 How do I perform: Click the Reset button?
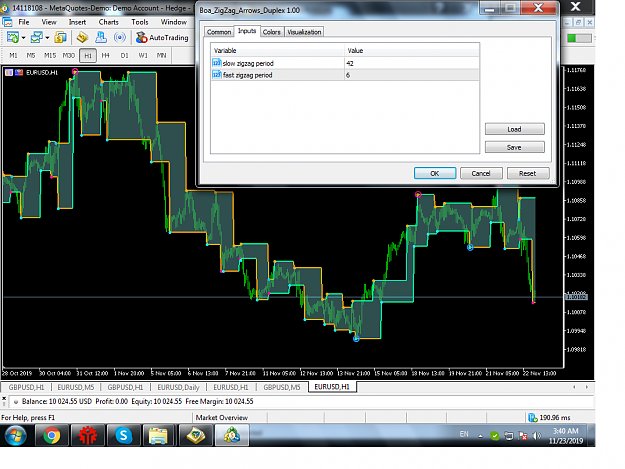[x=527, y=173]
